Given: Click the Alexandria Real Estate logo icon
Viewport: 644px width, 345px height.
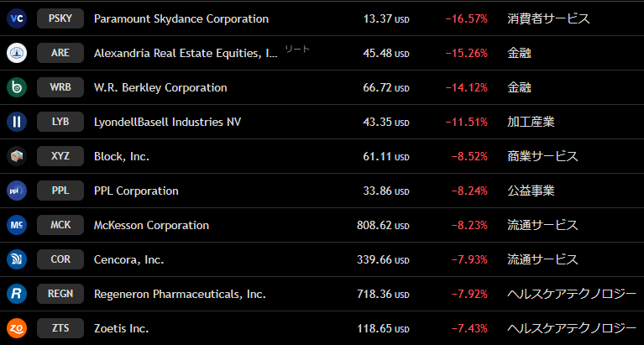Looking at the screenshot, I should (x=17, y=53).
